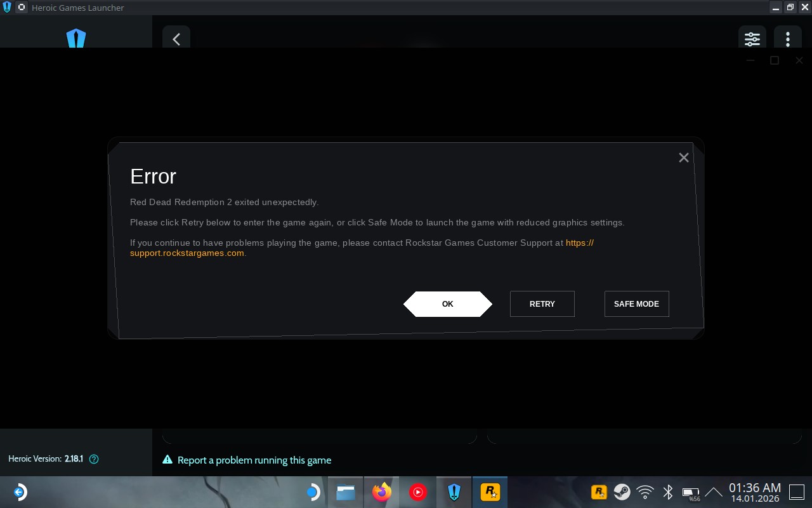The image size is (812, 508).
Task: Expand the hidden system tray icons
Action: pyautogui.click(x=714, y=492)
